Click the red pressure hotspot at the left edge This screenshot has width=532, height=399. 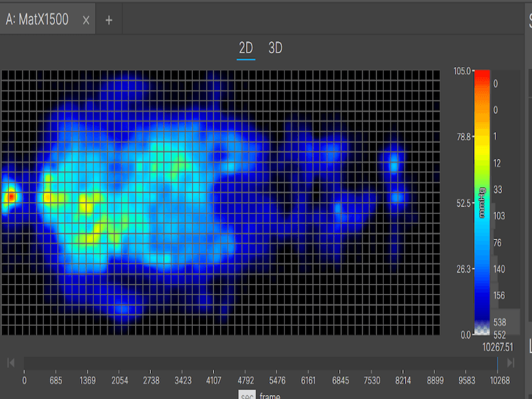11,198
